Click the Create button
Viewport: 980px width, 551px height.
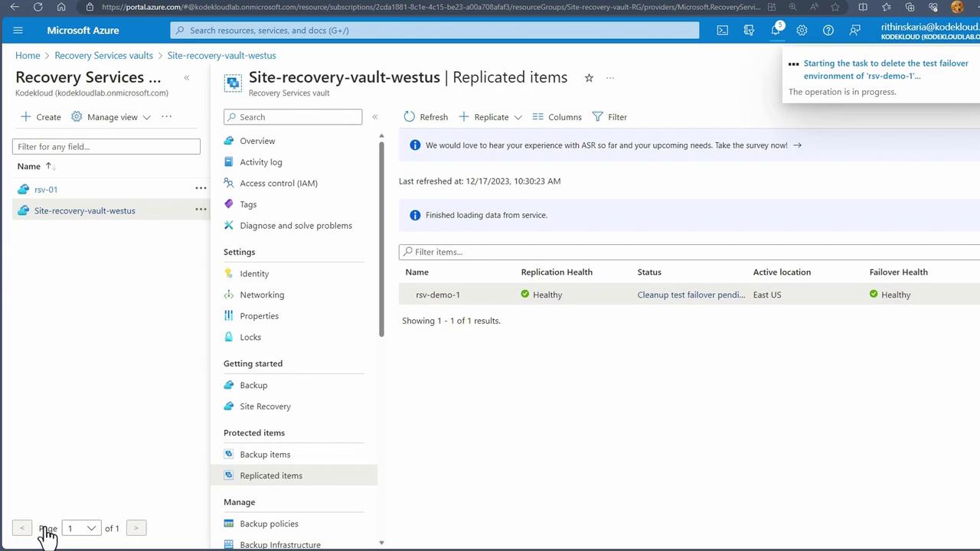tap(41, 117)
